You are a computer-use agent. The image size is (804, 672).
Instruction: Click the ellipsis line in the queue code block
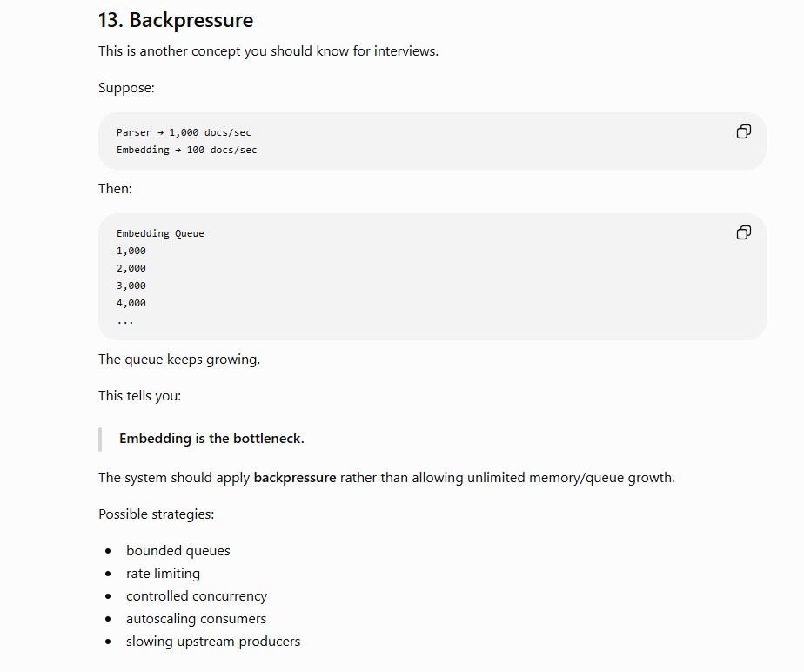coord(125,321)
